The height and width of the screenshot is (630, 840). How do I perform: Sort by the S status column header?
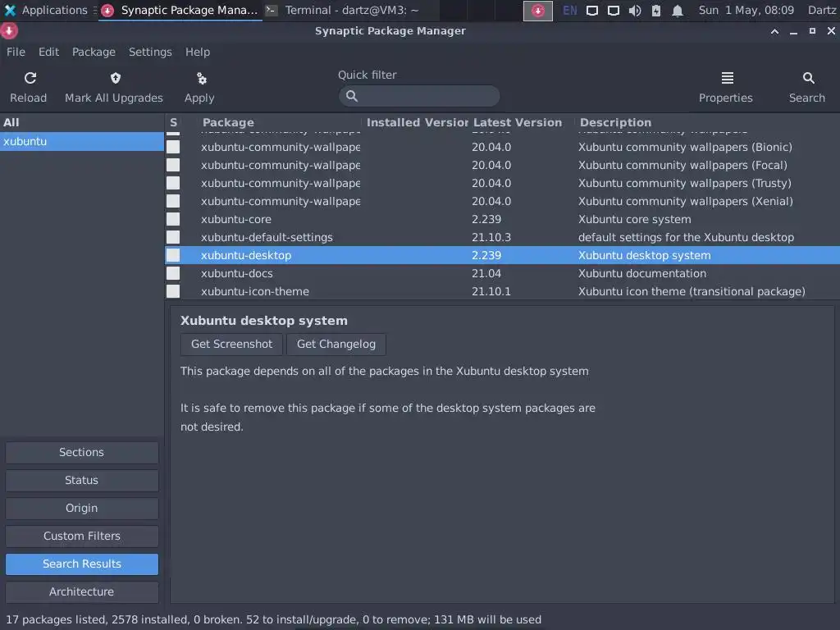pos(174,122)
